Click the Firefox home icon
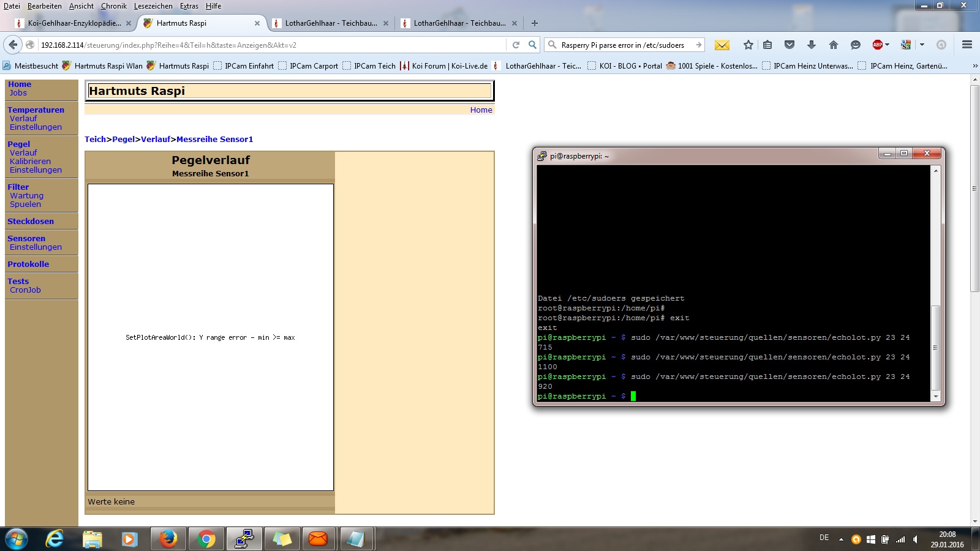 pos(833,45)
